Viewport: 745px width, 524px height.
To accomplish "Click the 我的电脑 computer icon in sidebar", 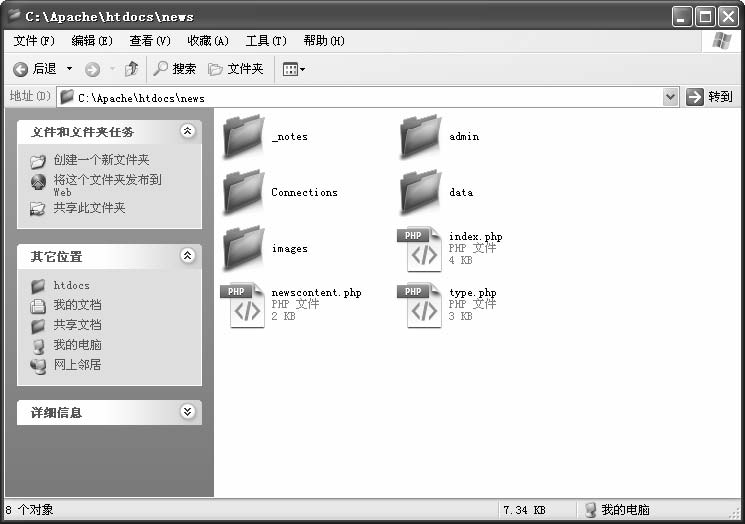I will [x=38, y=346].
